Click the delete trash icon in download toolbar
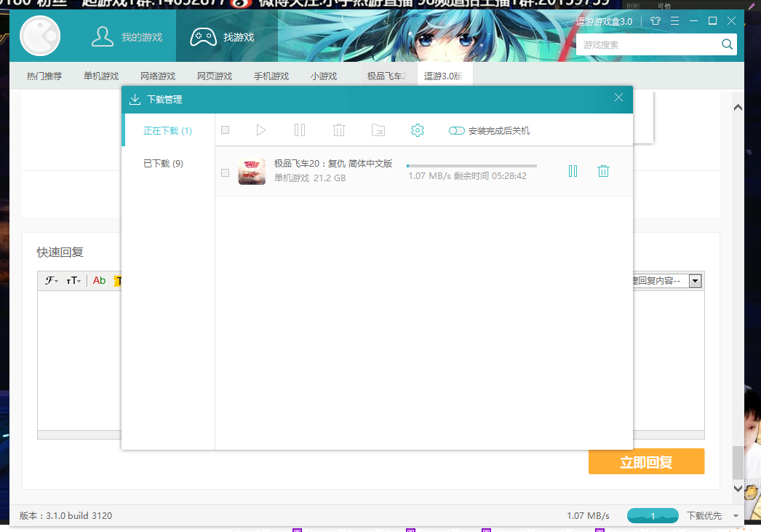This screenshot has width=761, height=532. click(339, 130)
